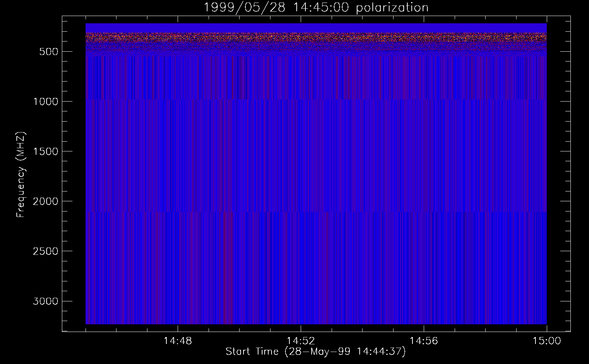
Task: Click the 14:52 time tick label
Action: pyautogui.click(x=301, y=341)
